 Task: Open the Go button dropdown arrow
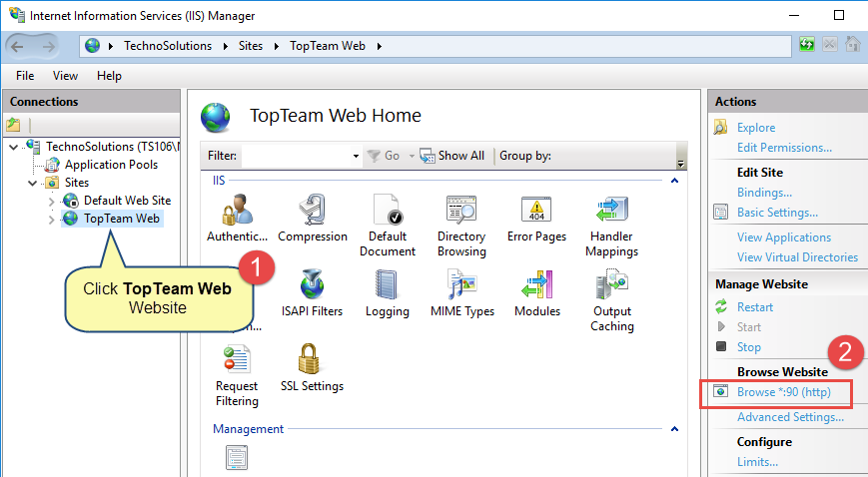[412, 156]
